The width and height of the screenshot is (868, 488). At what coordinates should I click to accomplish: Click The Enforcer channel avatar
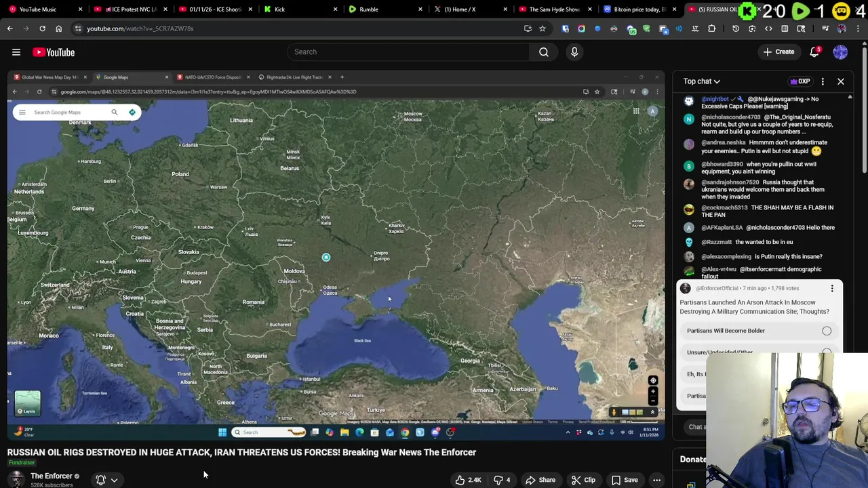click(x=16, y=480)
